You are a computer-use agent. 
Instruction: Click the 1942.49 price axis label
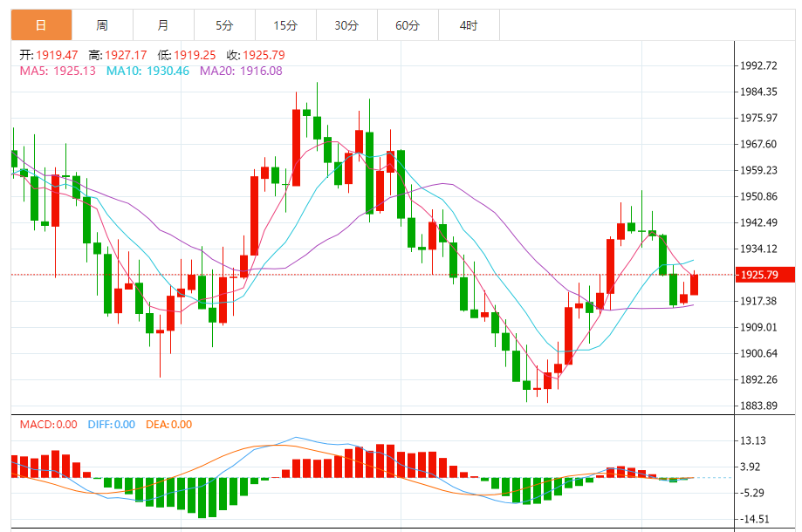pos(758,222)
